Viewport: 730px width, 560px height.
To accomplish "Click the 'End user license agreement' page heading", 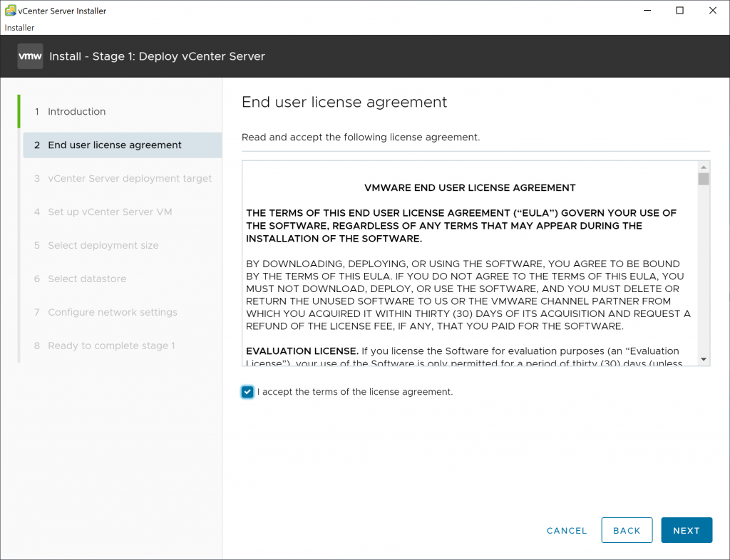I will [x=344, y=102].
